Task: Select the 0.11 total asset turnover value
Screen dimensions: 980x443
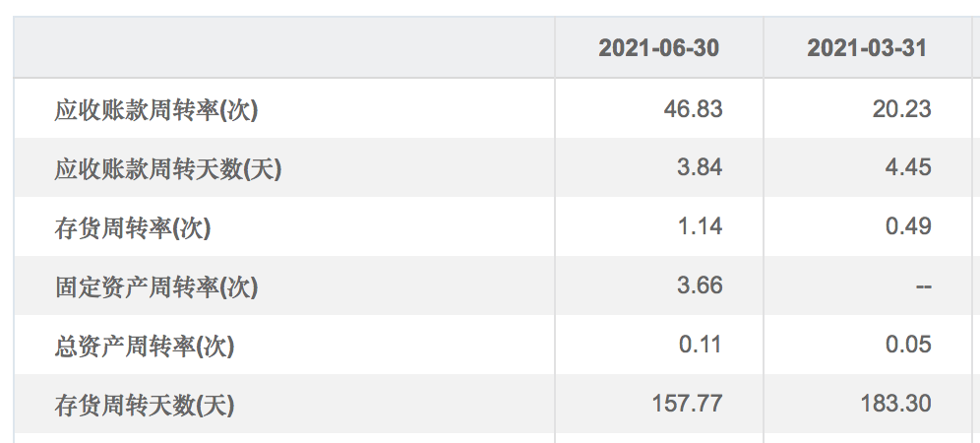Action: [700, 346]
